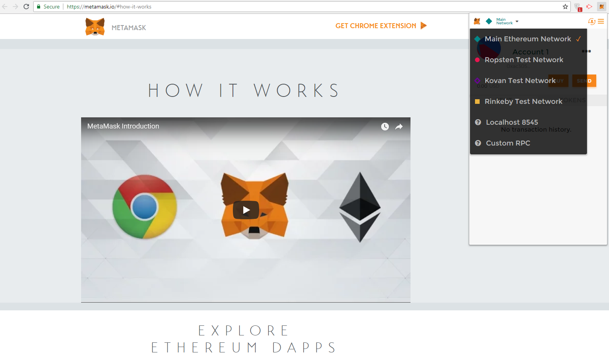
Task: Click the HOW IT WORKS heading
Action: 244,91
